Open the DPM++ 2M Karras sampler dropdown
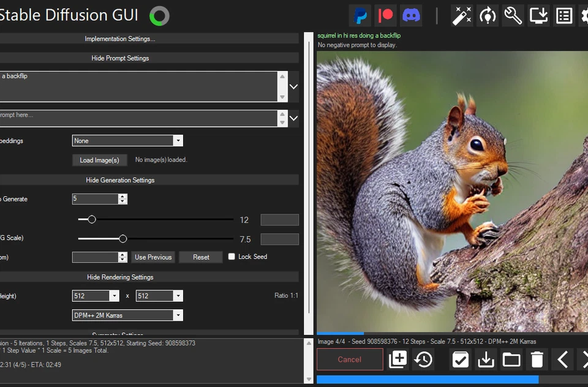The width and height of the screenshot is (588, 387). click(x=178, y=315)
